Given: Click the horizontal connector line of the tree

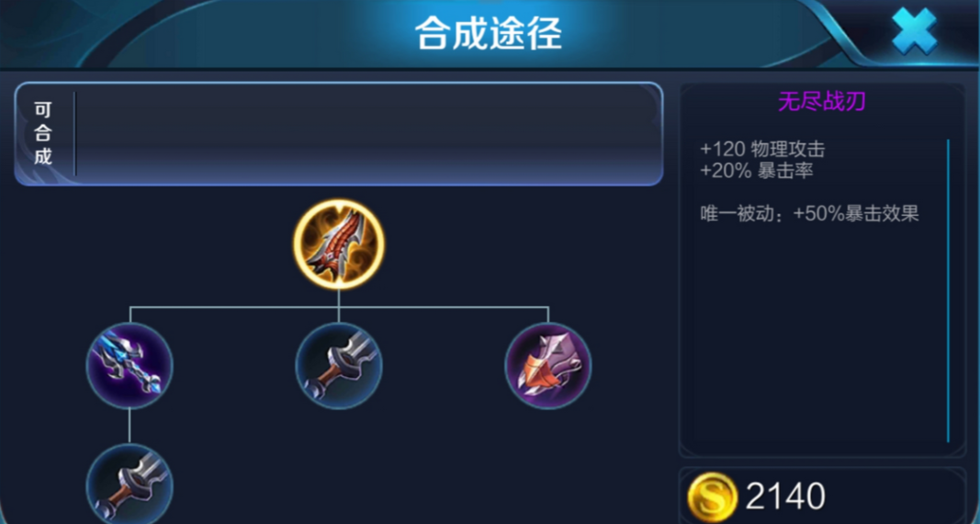Looking at the screenshot, I should [x=339, y=307].
